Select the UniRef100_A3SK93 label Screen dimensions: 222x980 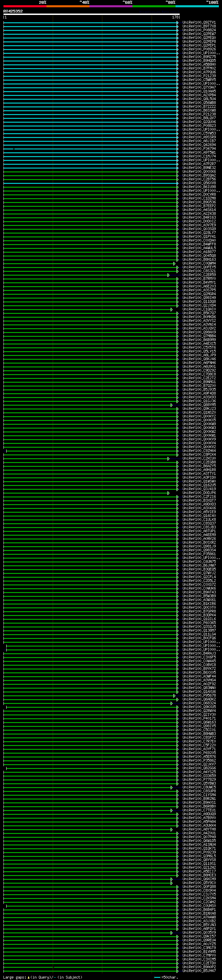(199, 397)
